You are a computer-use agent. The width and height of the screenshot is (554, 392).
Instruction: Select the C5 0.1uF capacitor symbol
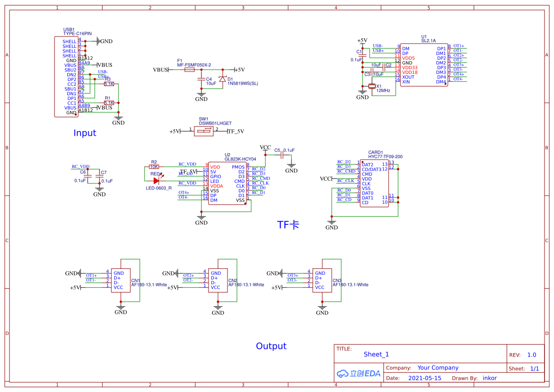(x=282, y=155)
